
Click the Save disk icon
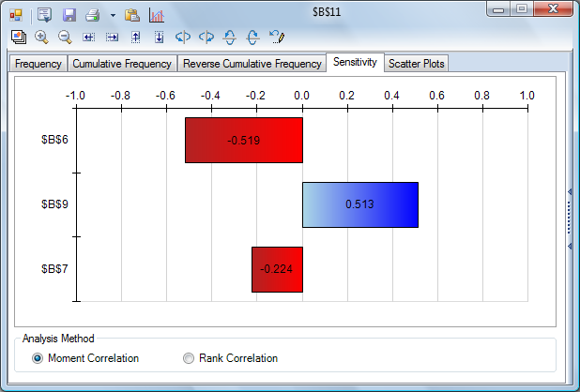[x=69, y=15]
